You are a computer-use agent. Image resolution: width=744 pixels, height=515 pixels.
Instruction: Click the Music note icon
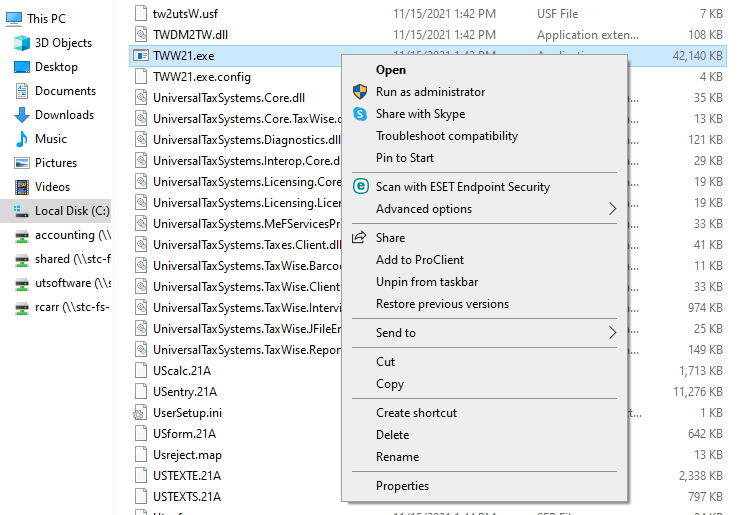click(22, 139)
